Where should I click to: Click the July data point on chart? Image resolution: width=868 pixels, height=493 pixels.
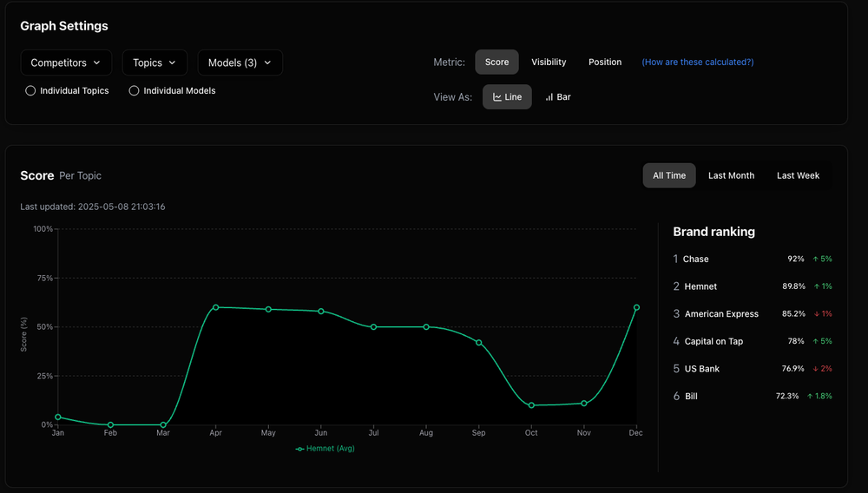pos(373,327)
